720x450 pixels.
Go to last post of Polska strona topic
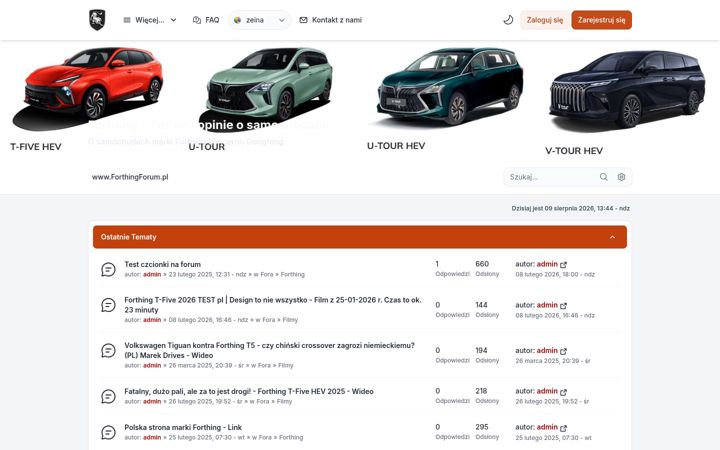(563, 428)
